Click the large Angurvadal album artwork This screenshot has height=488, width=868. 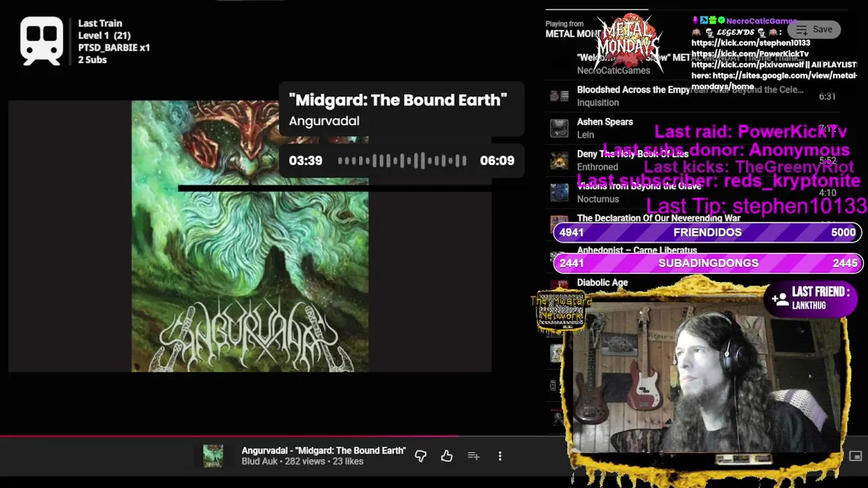pos(250,236)
